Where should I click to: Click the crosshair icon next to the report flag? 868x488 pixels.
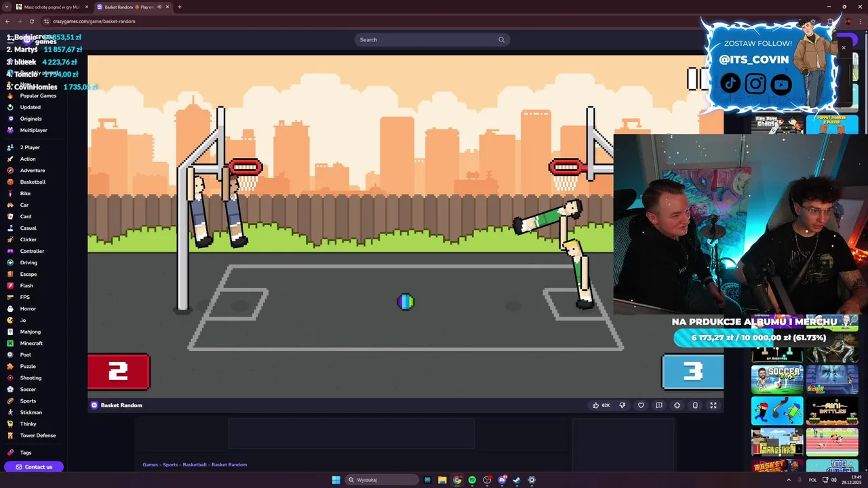pyautogui.click(x=677, y=405)
